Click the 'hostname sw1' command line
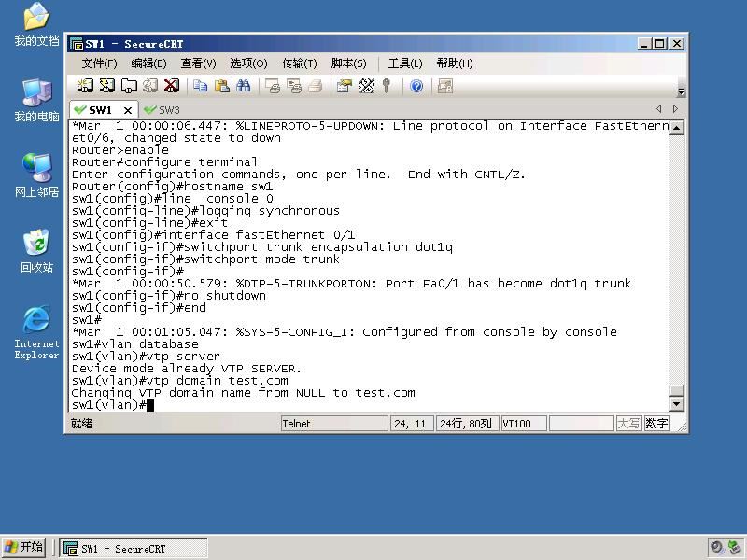Image resolution: width=747 pixels, height=560 pixels. pyautogui.click(x=173, y=186)
